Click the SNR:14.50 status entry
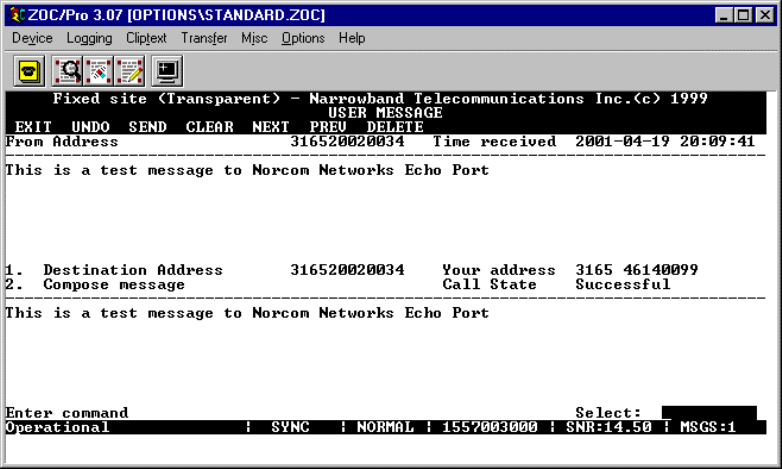This screenshot has width=782, height=469. [x=608, y=428]
